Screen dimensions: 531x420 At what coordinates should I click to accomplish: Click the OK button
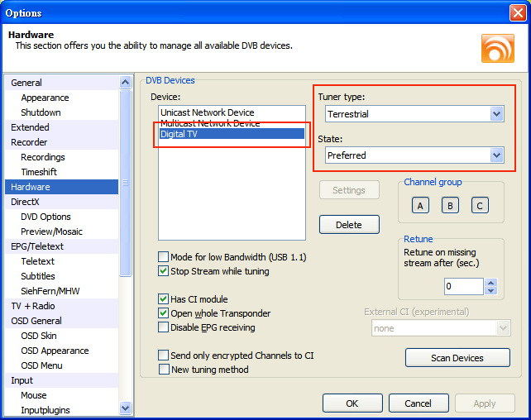pos(352,403)
